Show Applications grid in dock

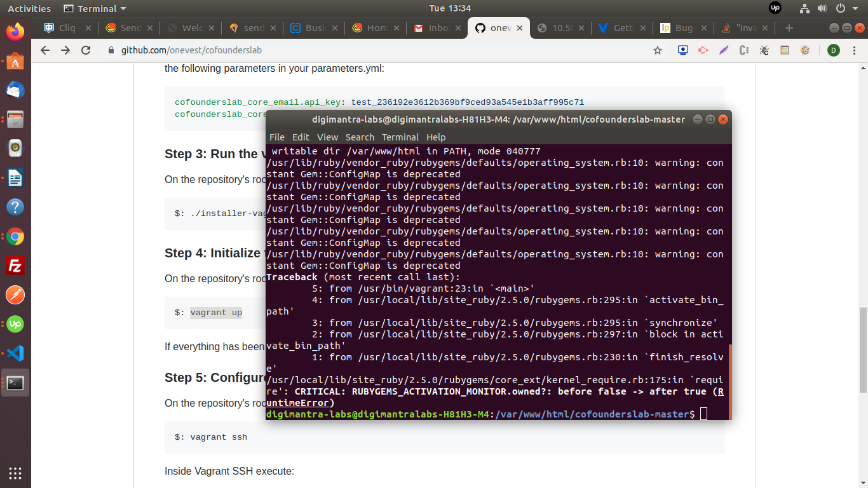pos(15,473)
